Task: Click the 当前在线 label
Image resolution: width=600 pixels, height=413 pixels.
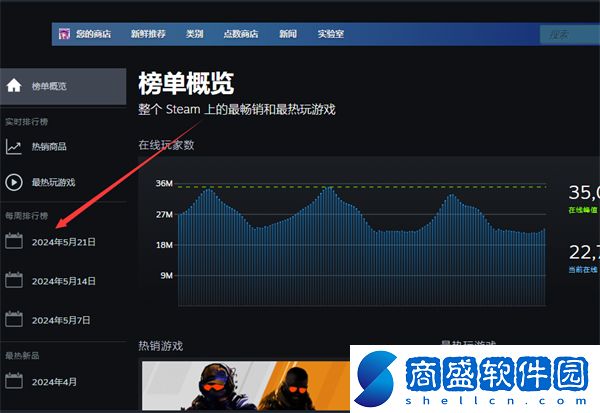Action: [583, 270]
